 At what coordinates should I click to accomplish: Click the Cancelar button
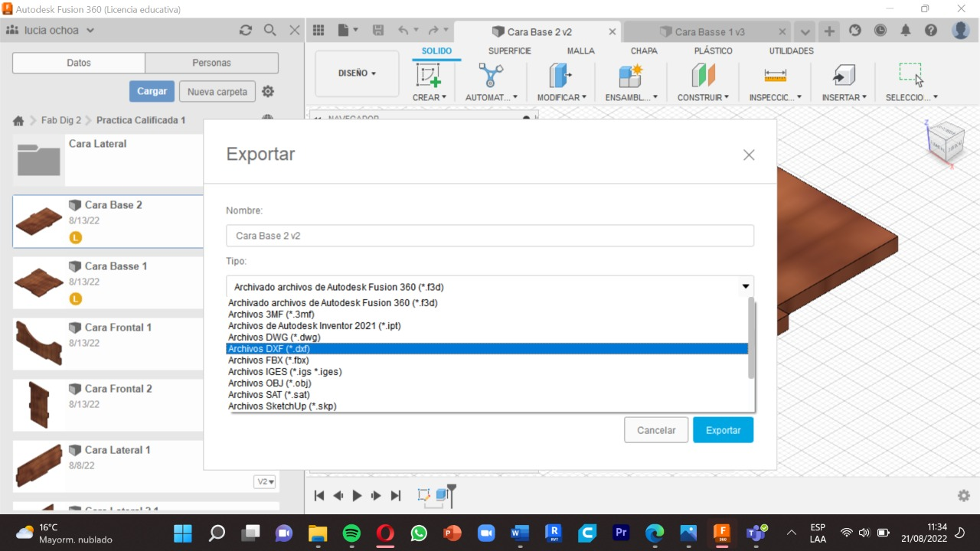tap(656, 430)
